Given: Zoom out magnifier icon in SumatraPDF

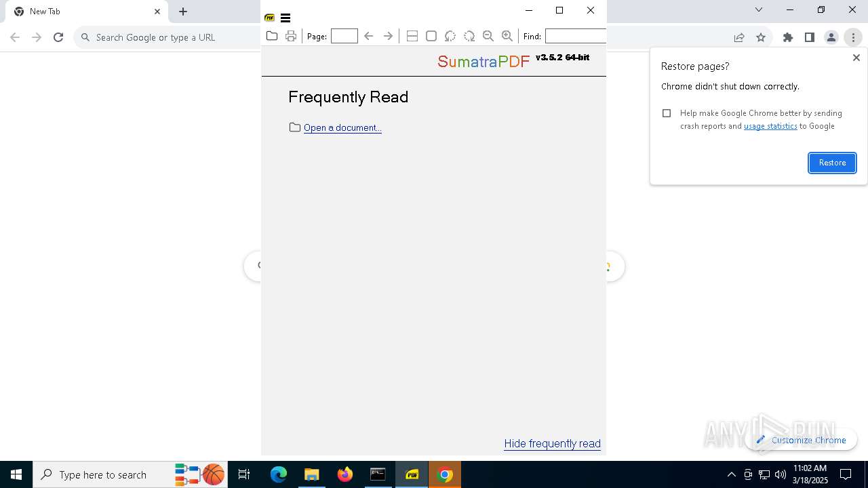Looking at the screenshot, I should tap(488, 36).
